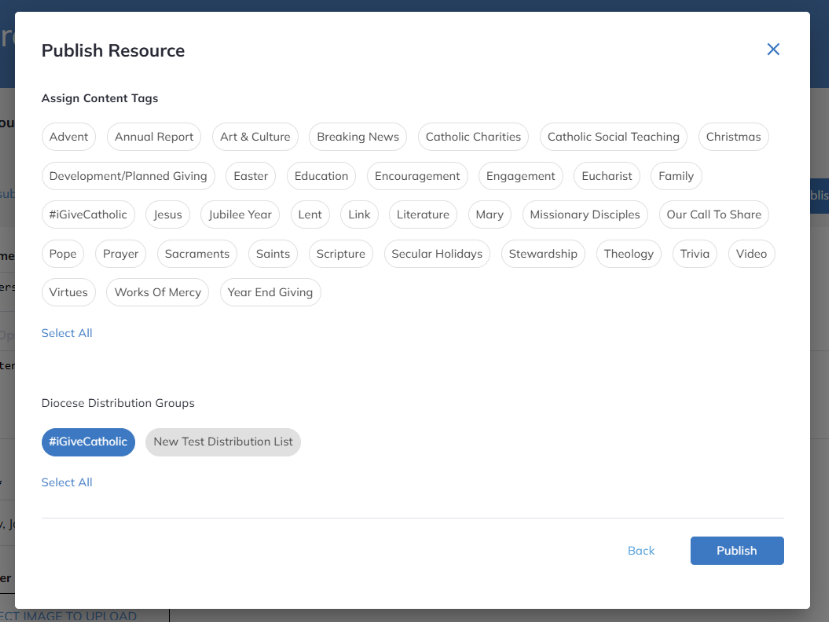The height and width of the screenshot is (622, 829).
Task: Click the Back button
Action: tap(640, 550)
